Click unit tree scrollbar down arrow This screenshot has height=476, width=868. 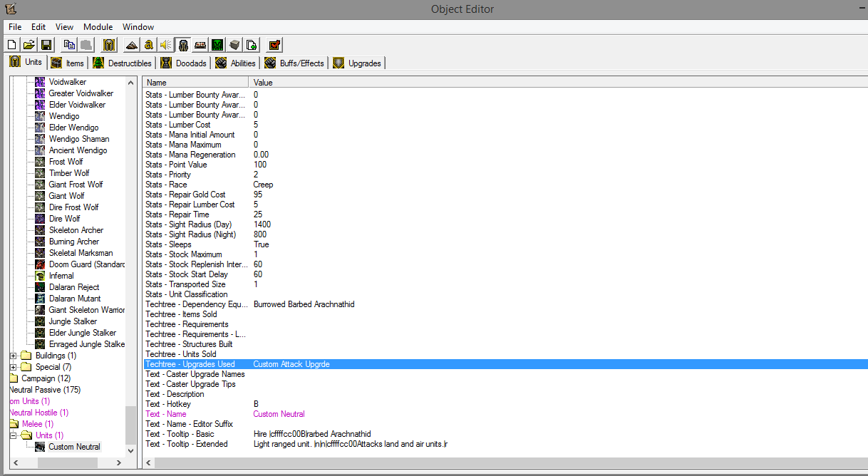pos(130,450)
